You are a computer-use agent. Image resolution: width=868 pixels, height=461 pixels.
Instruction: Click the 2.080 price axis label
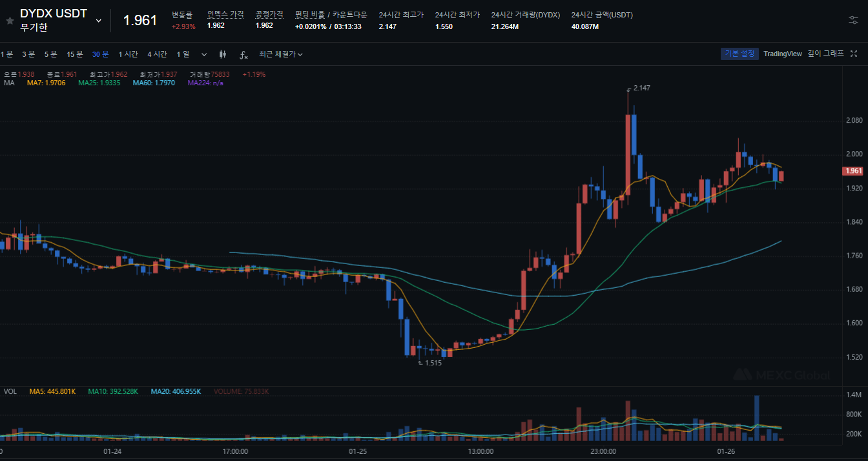pyautogui.click(x=854, y=120)
